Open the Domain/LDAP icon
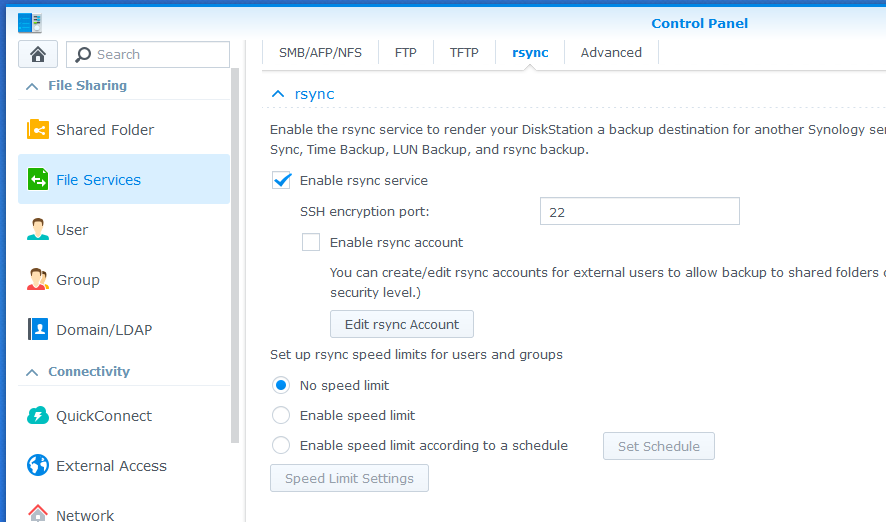Screen dimensions: 886x522 pyautogui.click(x=38, y=329)
